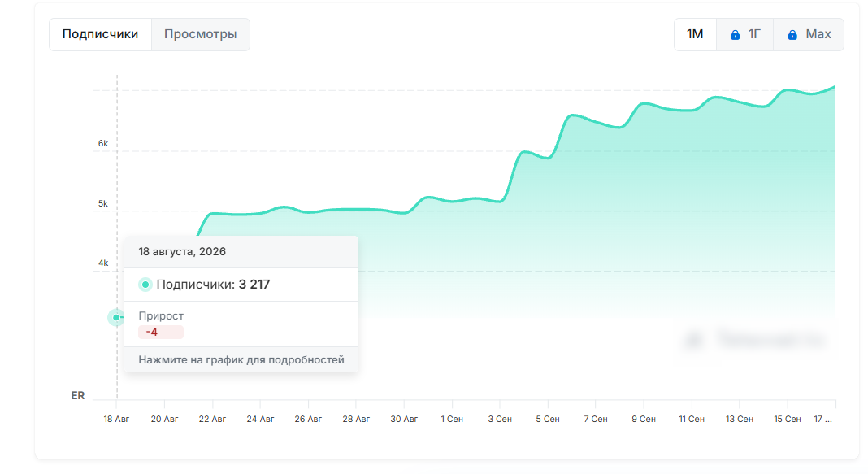Click the data point marker for 18 августа
Viewport: 868px width, 474px height.
(x=116, y=317)
